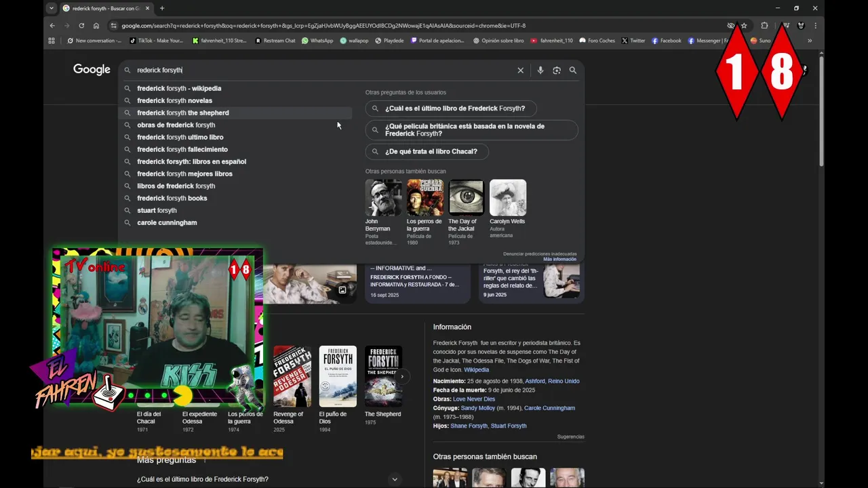Select suggestion 'frederick forsyth ultimo libro'

(x=235, y=137)
